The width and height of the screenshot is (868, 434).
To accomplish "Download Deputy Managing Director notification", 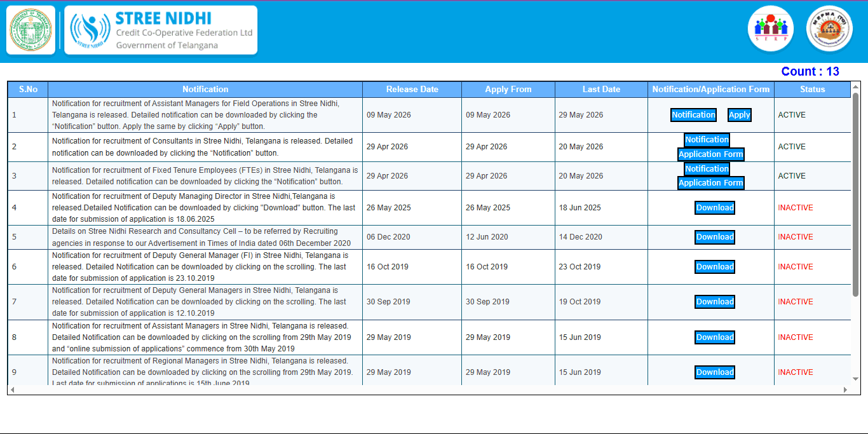I will tap(715, 208).
